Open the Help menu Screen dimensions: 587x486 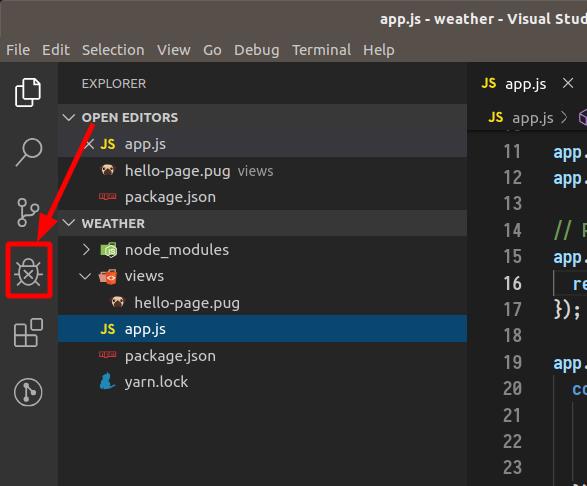(378, 50)
